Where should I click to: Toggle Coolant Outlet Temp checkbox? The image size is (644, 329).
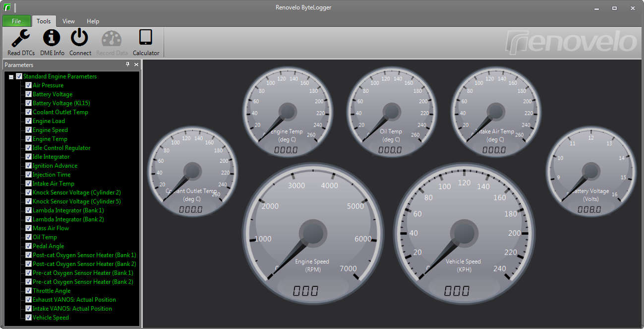click(x=28, y=112)
